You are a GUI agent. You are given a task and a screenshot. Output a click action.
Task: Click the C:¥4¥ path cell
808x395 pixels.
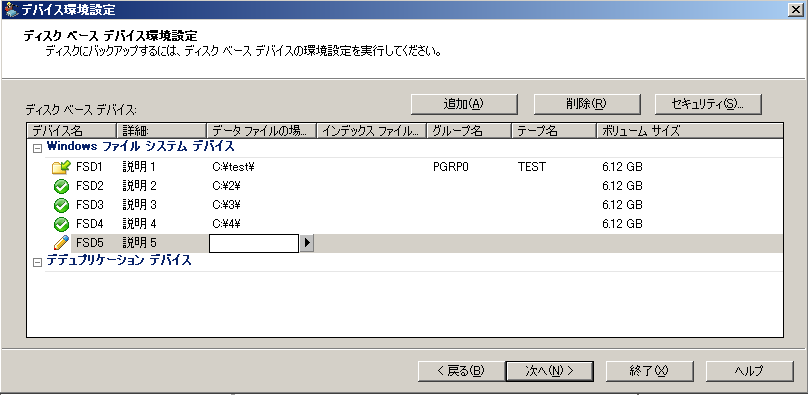point(227,225)
